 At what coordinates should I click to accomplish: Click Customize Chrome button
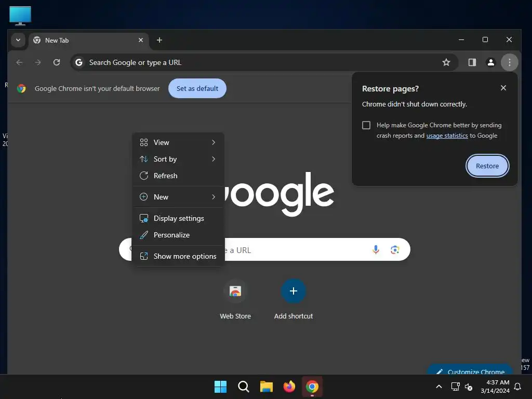(x=470, y=370)
